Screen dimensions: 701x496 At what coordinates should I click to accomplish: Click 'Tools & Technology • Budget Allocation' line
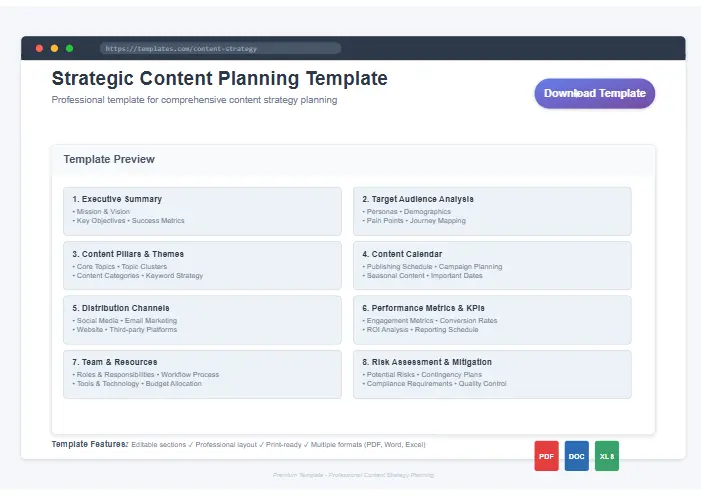point(139,384)
